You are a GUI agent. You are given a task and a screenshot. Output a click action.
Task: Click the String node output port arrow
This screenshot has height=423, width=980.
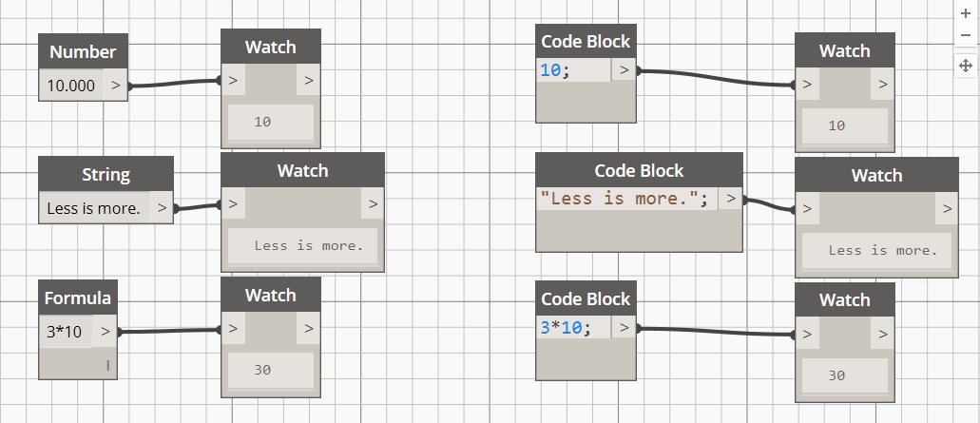pos(163,207)
